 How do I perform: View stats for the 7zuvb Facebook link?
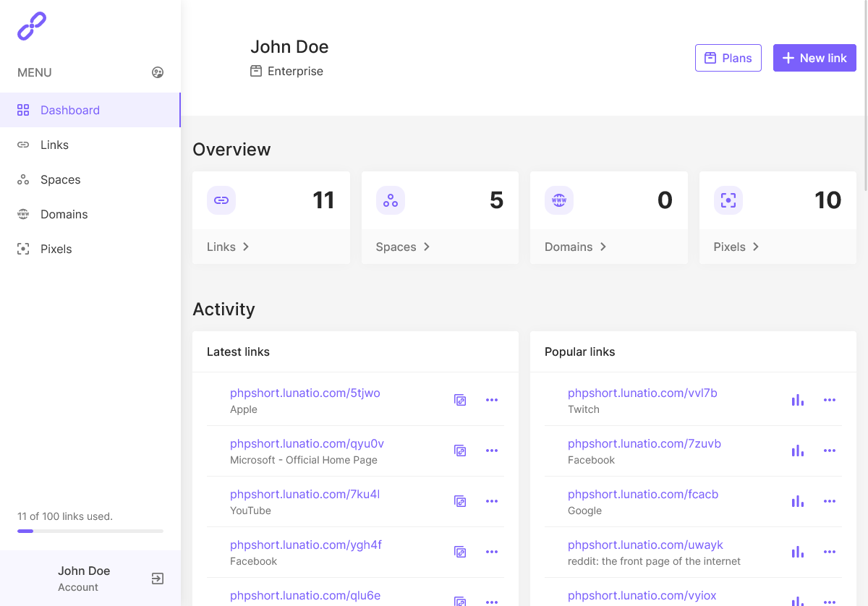798,451
